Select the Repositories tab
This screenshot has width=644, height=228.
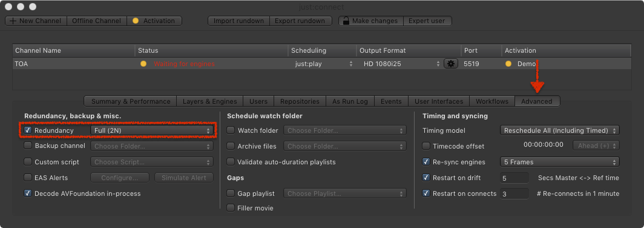pyautogui.click(x=300, y=101)
